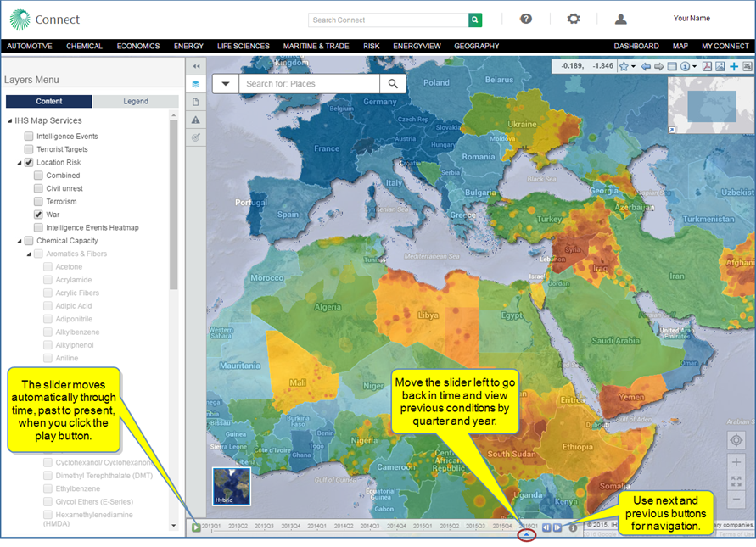Click the green Connect search button
This screenshot has height=547, width=756.
tap(475, 20)
